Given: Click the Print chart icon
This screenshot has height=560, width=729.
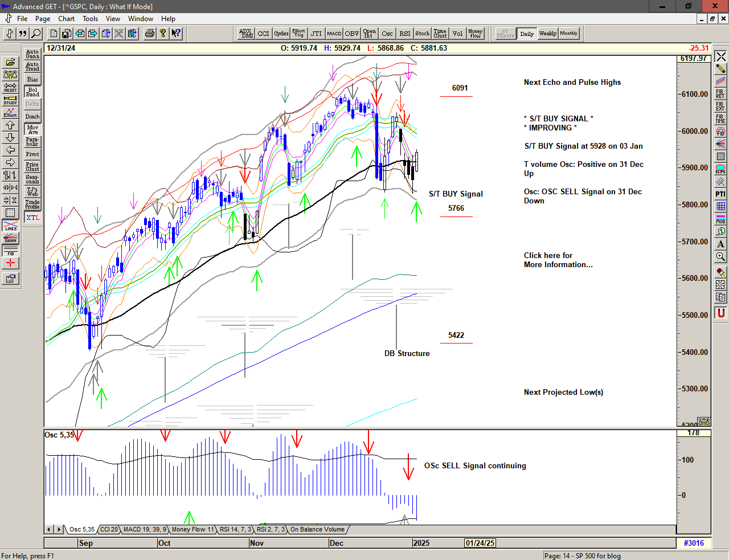Looking at the screenshot, I should click(x=149, y=34).
